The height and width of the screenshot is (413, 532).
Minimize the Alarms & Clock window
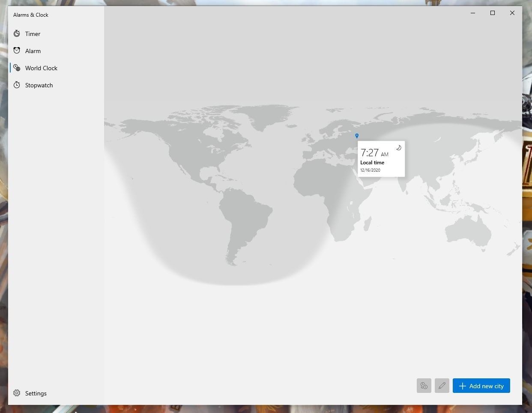coord(473,13)
